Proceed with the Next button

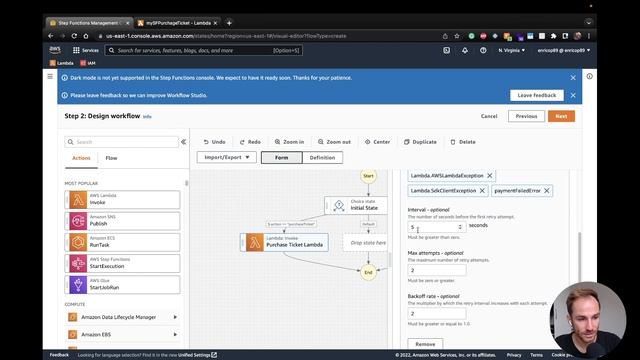pos(561,116)
